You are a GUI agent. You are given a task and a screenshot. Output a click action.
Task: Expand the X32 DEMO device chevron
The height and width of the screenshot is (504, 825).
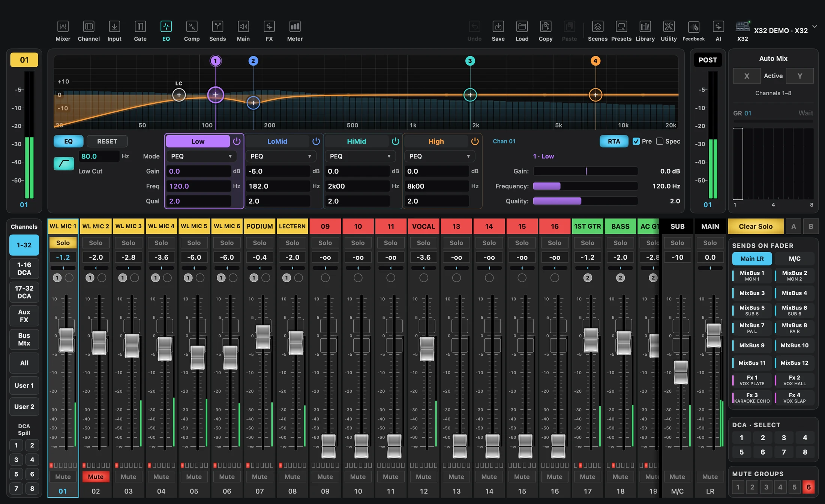click(x=814, y=27)
